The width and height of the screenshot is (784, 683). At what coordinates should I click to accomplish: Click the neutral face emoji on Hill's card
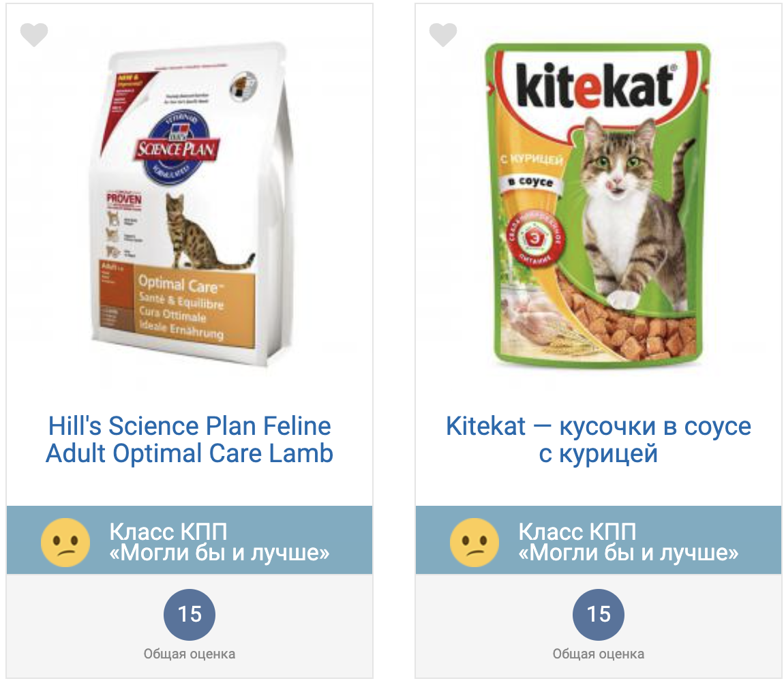pos(65,543)
